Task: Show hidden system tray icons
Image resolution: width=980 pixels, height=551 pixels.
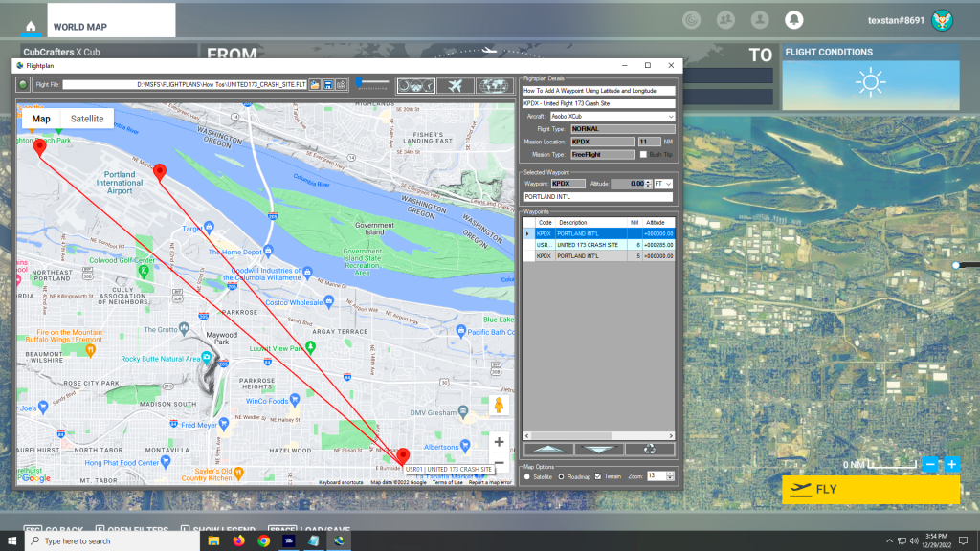Action: (889, 541)
